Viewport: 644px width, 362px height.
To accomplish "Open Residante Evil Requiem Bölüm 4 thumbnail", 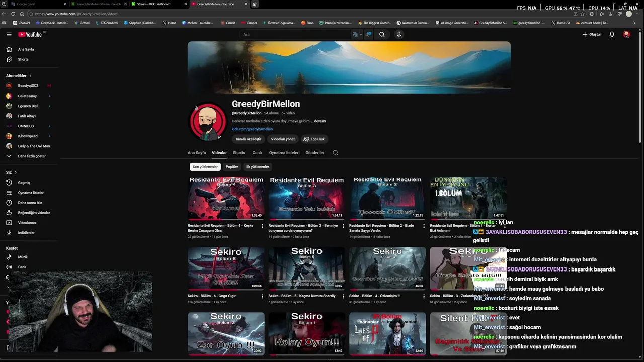I will 226,198.
